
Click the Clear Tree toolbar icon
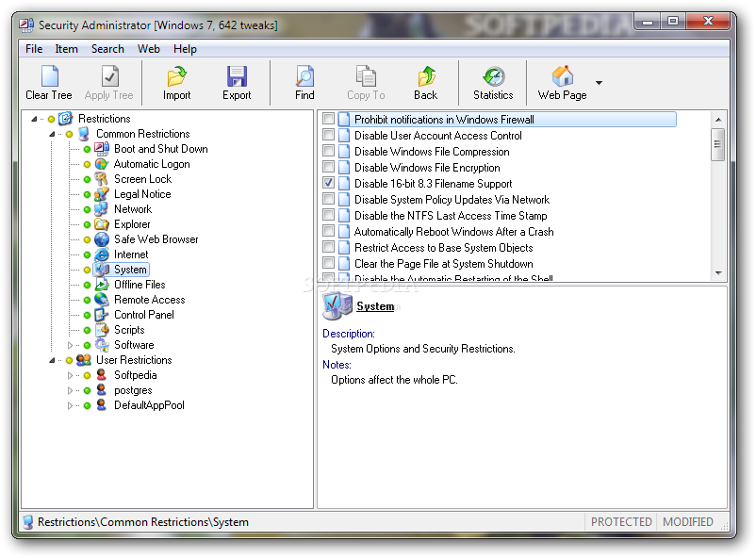(x=49, y=76)
